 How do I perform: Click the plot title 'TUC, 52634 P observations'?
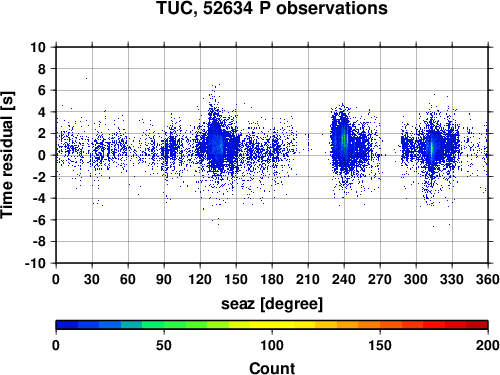pos(272,8)
